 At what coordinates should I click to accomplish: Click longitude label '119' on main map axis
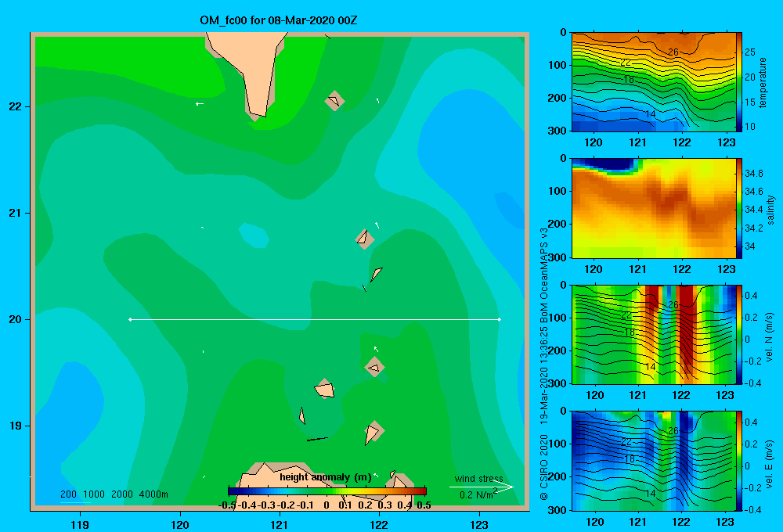(x=80, y=524)
